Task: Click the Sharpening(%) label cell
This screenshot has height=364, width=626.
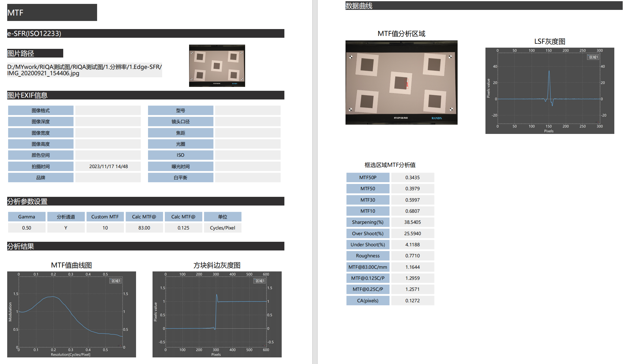Action: 368,222
